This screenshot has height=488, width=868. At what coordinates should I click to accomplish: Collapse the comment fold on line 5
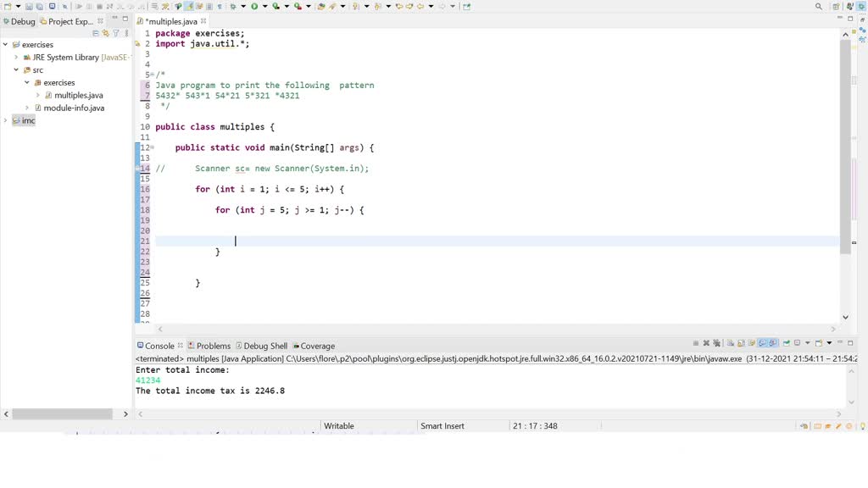tap(153, 75)
